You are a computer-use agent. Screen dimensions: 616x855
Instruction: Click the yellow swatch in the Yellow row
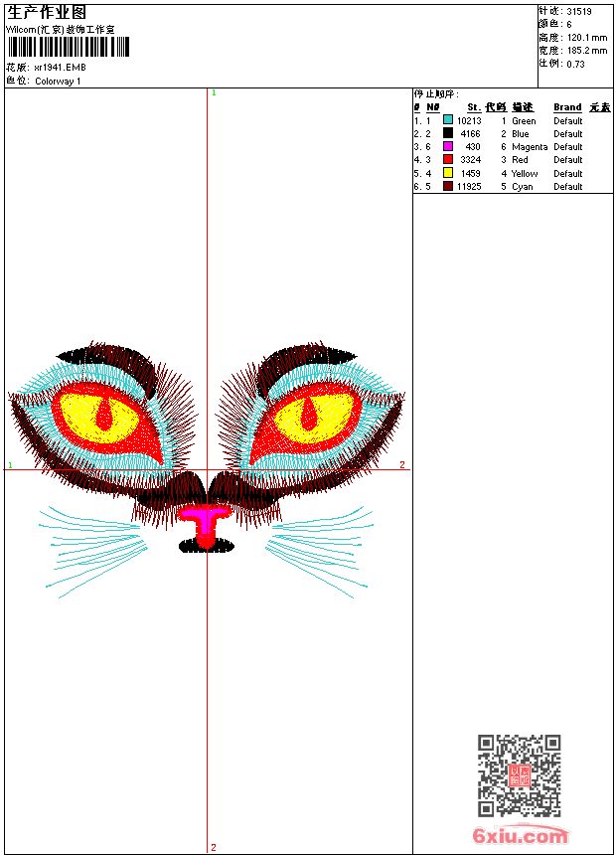tap(447, 173)
